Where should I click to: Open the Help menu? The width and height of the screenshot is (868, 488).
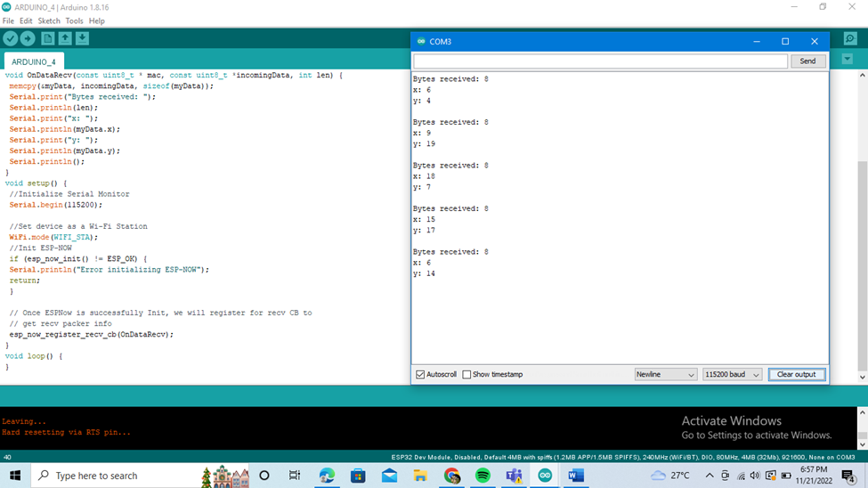(97, 20)
